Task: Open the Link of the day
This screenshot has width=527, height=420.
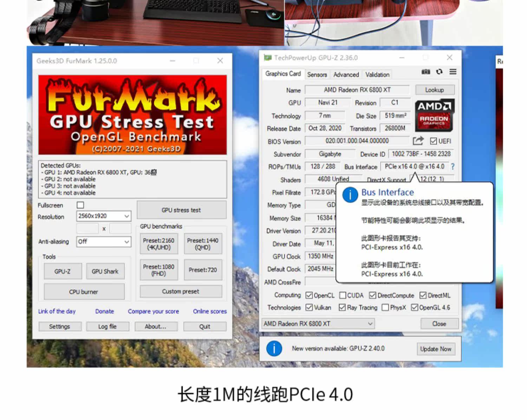Action: (x=57, y=311)
